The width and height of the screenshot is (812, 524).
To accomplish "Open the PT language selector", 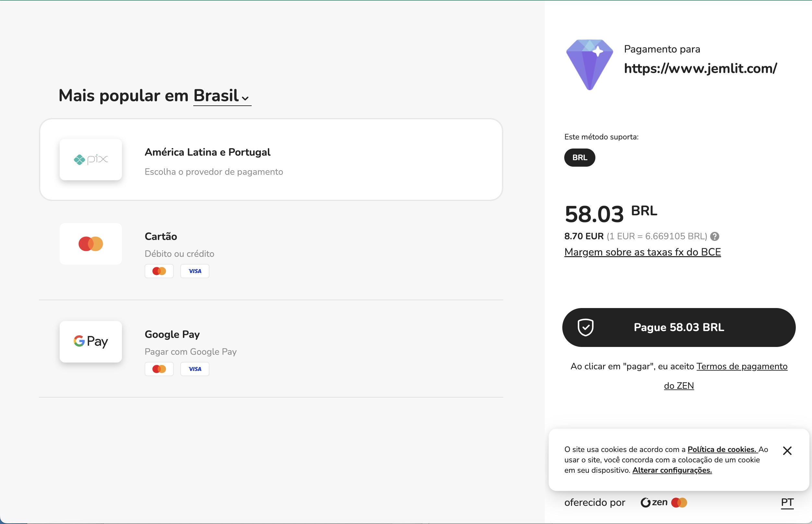I will pos(787,502).
